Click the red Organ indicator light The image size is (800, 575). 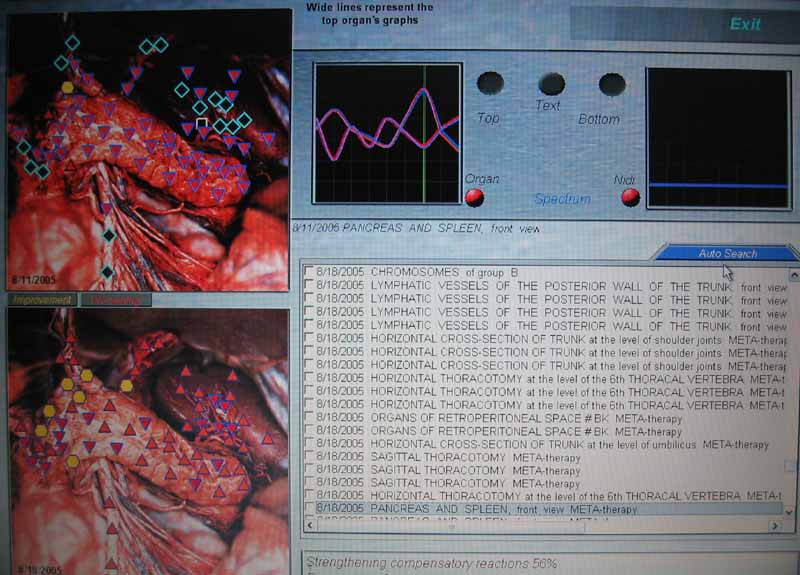[475, 198]
